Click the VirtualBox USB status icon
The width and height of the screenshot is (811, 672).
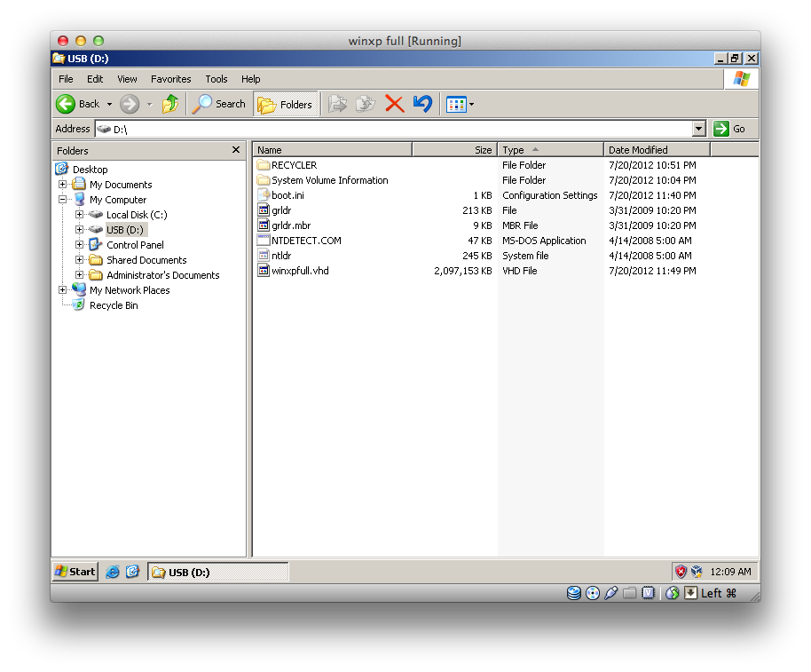tap(610, 593)
